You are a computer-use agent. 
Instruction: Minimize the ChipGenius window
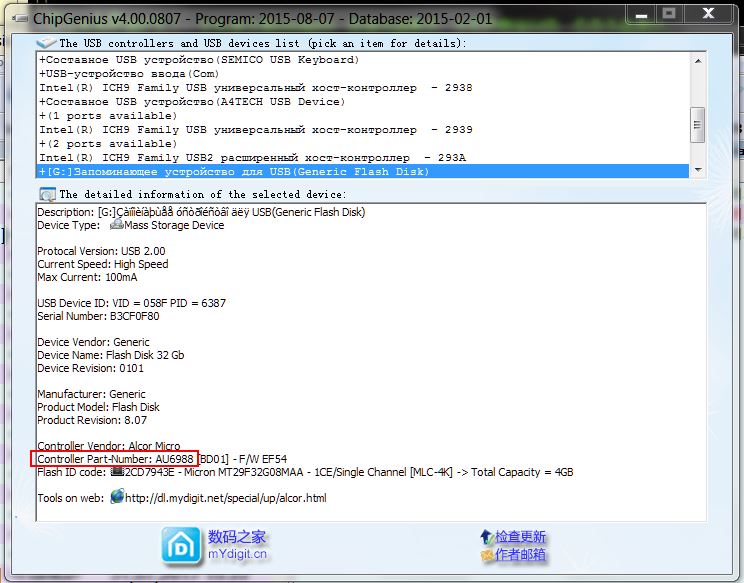[x=641, y=14]
